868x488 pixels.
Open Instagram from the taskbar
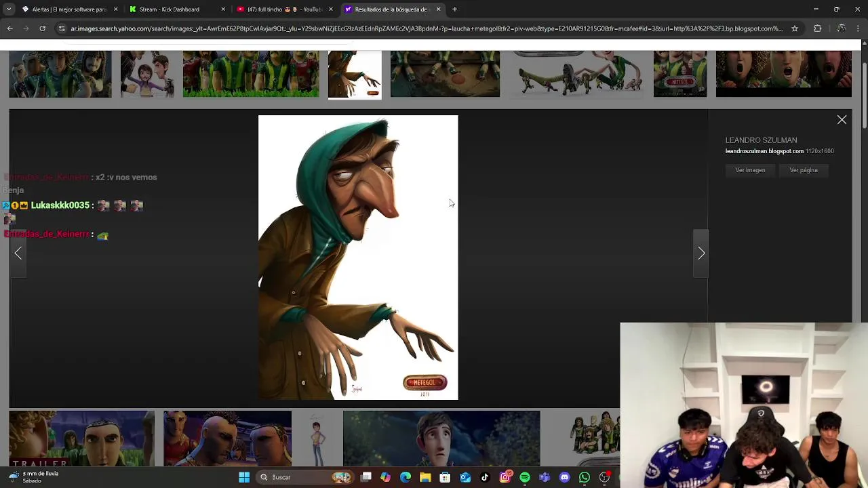point(505,477)
